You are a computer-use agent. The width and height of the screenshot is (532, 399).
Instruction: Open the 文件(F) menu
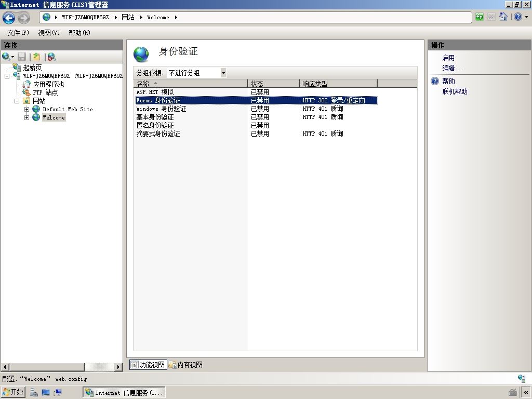18,33
